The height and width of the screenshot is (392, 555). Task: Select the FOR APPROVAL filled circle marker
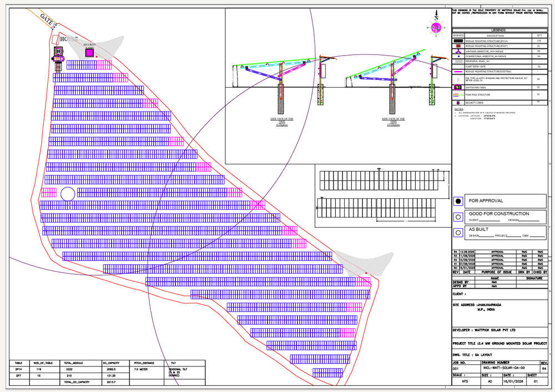[x=458, y=201]
